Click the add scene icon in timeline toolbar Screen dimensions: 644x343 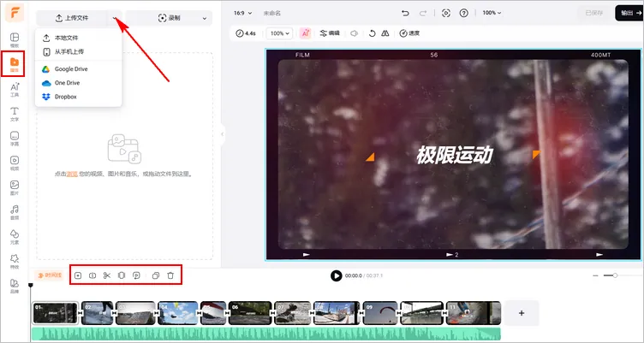coord(78,275)
